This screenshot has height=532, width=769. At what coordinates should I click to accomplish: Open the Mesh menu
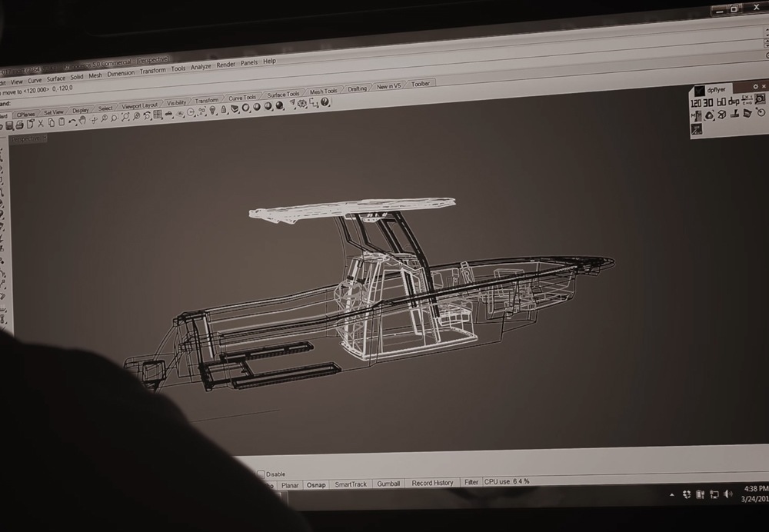(95, 75)
